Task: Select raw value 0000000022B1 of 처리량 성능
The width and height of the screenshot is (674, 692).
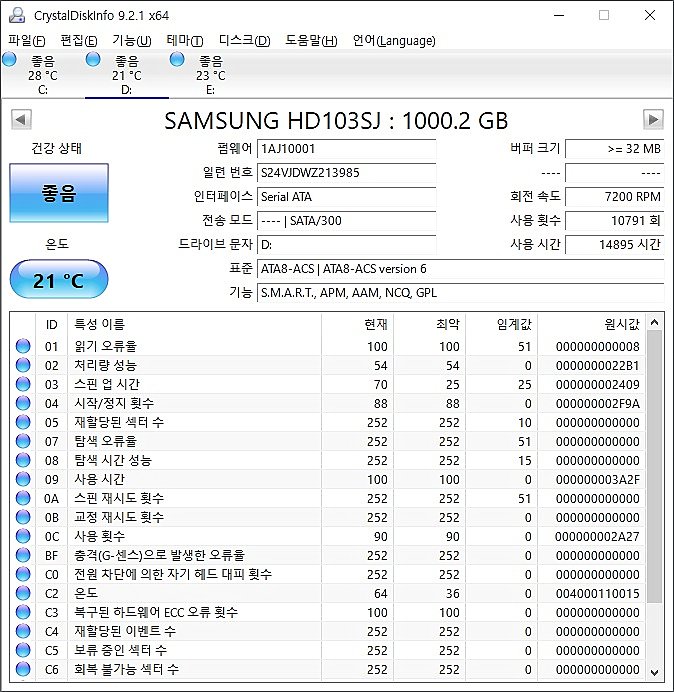Action: (x=598, y=366)
